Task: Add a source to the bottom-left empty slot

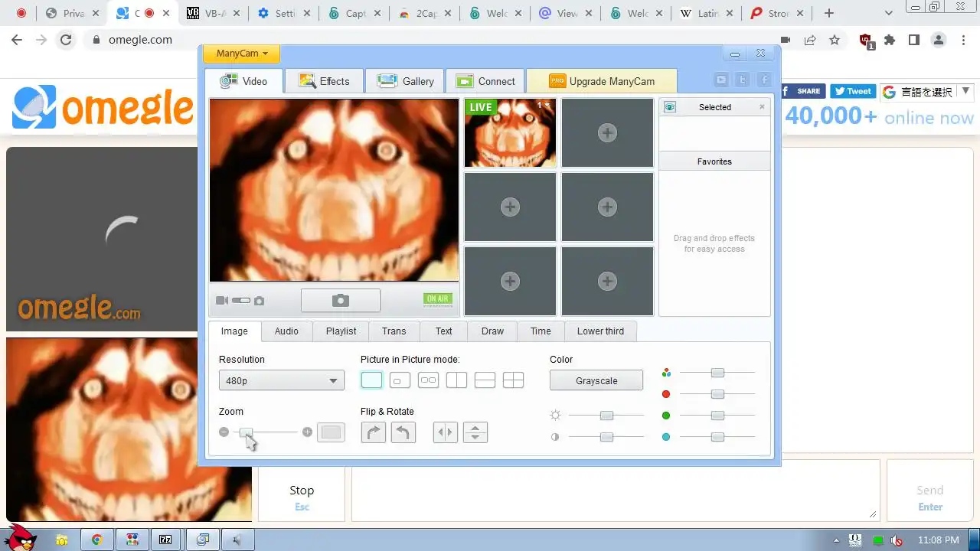Action: pyautogui.click(x=510, y=282)
